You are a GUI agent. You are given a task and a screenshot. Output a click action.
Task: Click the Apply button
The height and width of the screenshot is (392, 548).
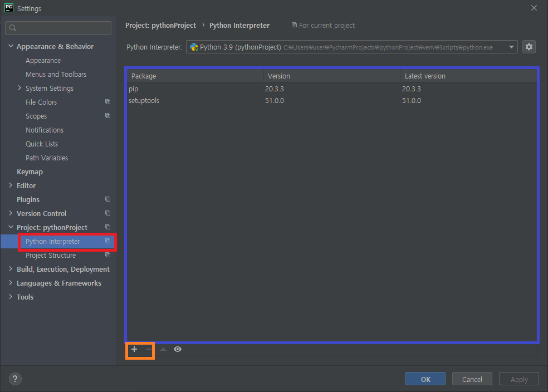[519, 379]
